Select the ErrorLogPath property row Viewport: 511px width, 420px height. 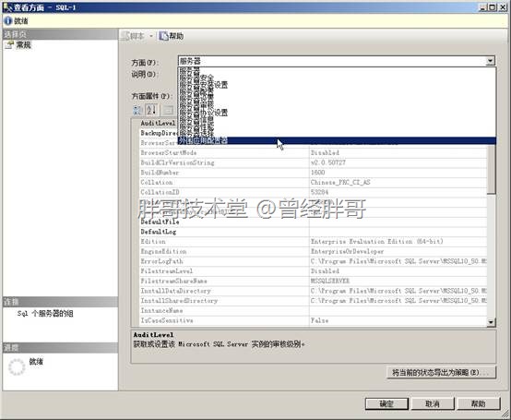point(314,261)
